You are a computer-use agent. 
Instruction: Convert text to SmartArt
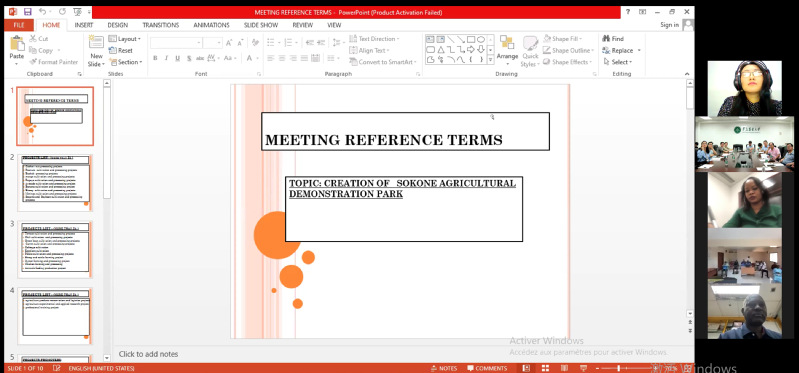pyautogui.click(x=383, y=62)
